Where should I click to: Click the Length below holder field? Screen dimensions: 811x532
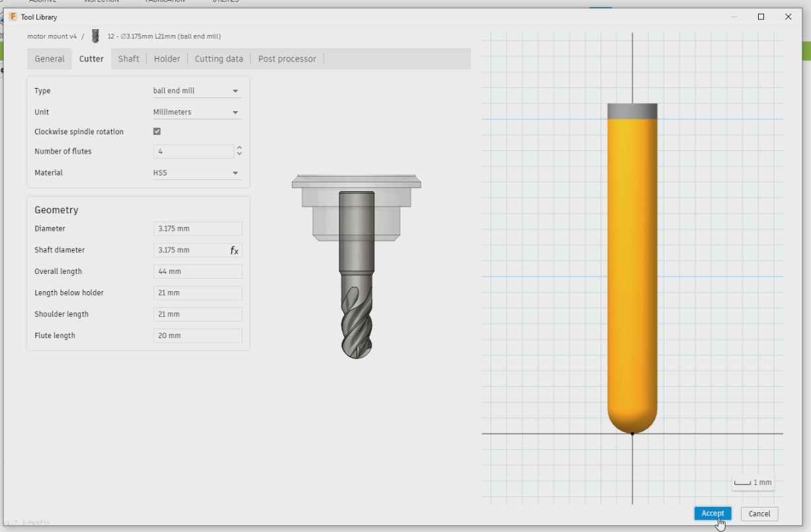(198, 293)
